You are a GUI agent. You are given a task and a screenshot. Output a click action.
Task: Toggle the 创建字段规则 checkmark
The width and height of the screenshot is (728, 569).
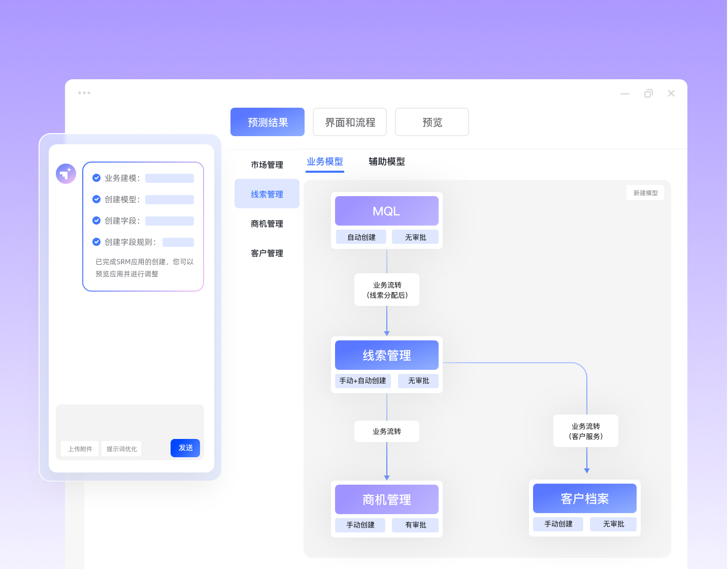pyautogui.click(x=96, y=242)
